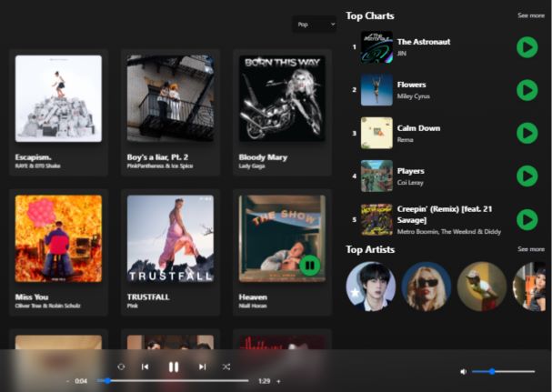
Task: Open Calm Down chart cover thumbnail
Action: (376, 133)
